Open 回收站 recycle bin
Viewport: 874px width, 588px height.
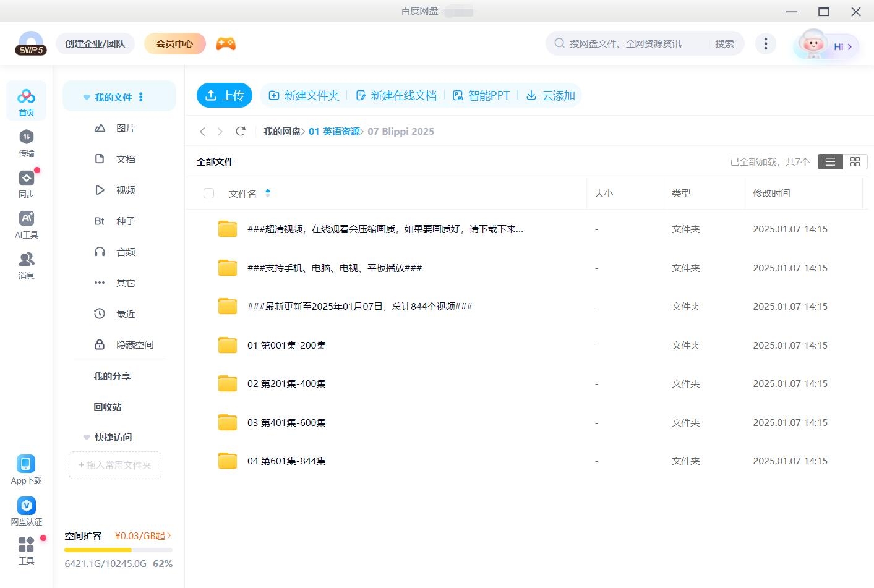tap(108, 407)
